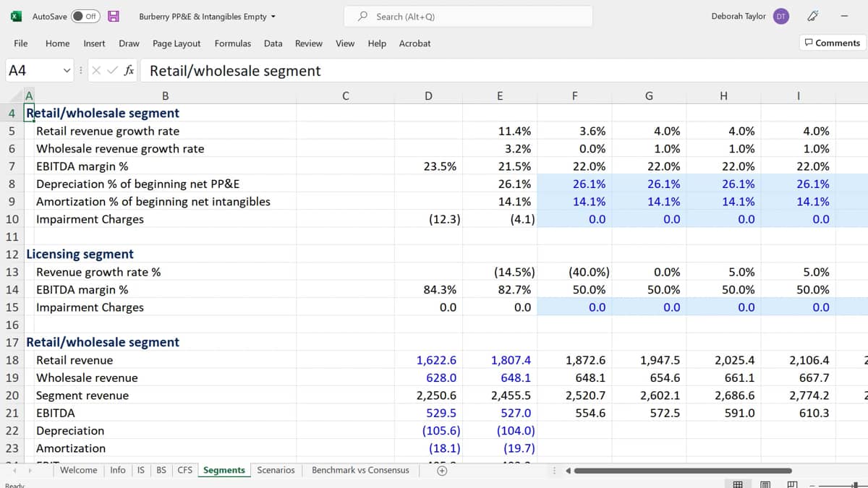
Task: Select column D header
Action: (428, 95)
